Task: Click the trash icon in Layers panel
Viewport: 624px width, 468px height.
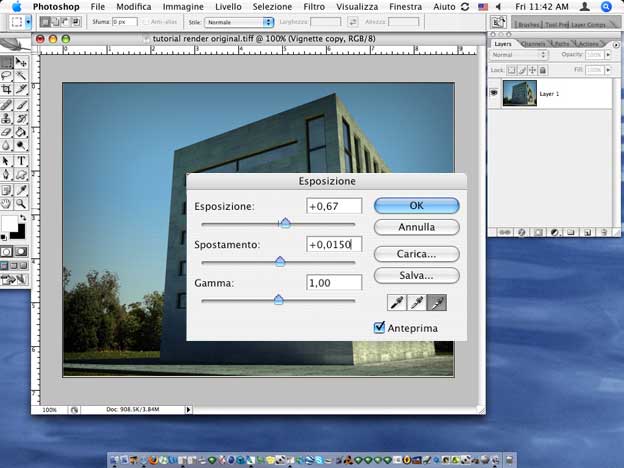Action: pos(602,231)
